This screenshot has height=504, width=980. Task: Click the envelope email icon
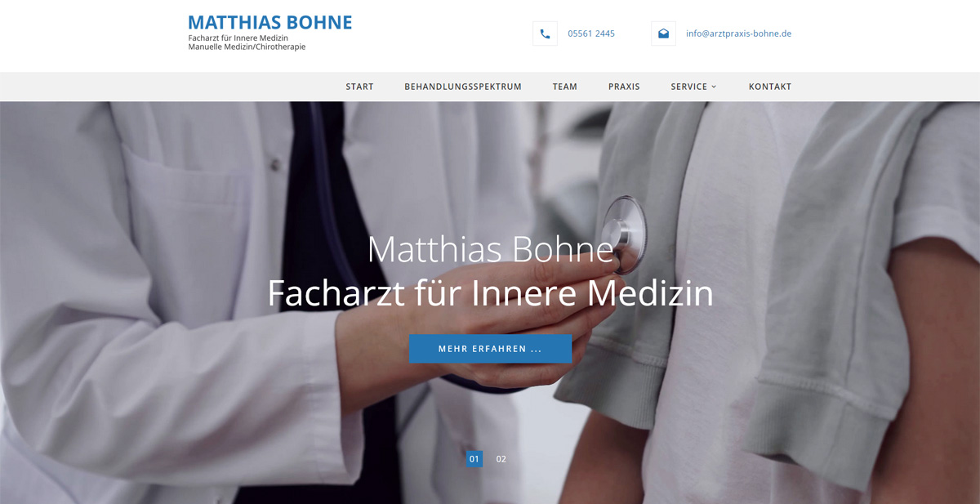point(663,33)
